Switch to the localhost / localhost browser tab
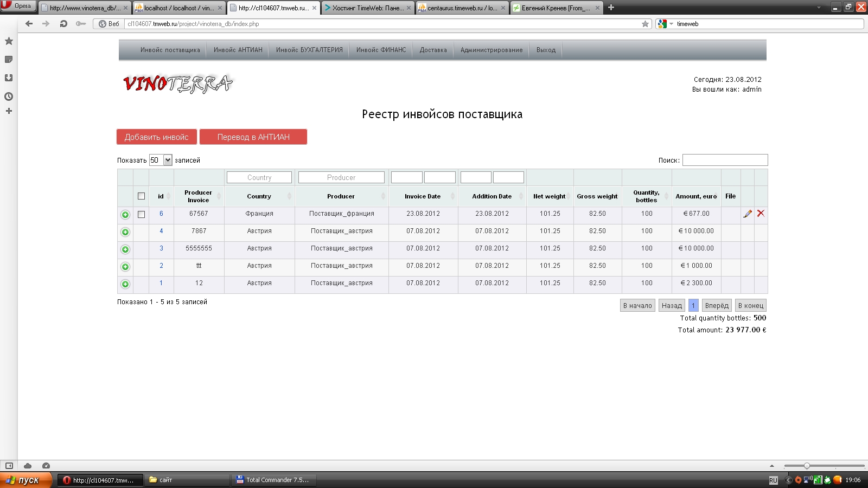Screen dimensions: 868x488 [x=178, y=8]
